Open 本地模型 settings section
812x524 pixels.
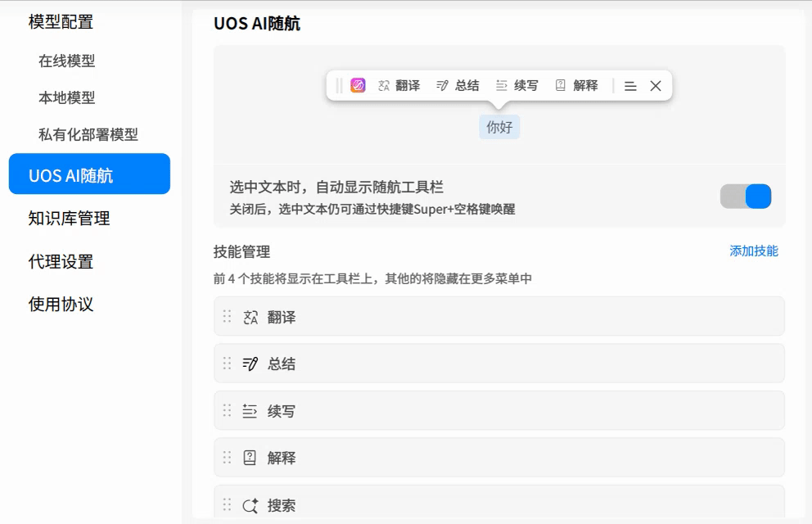[67, 98]
